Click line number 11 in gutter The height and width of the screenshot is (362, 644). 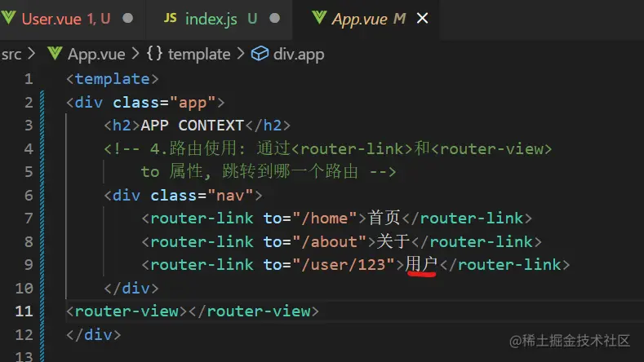[x=24, y=311]
